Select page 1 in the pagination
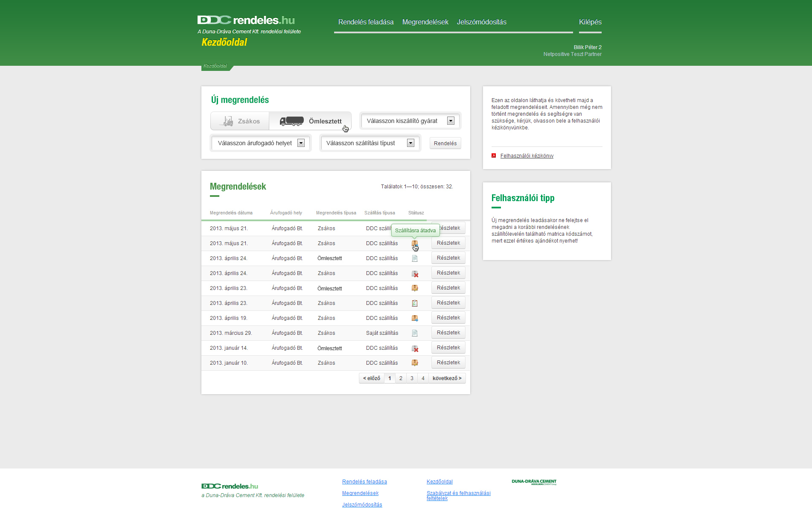This screenshot has height=524, width=812. click(x=390, y=378)
